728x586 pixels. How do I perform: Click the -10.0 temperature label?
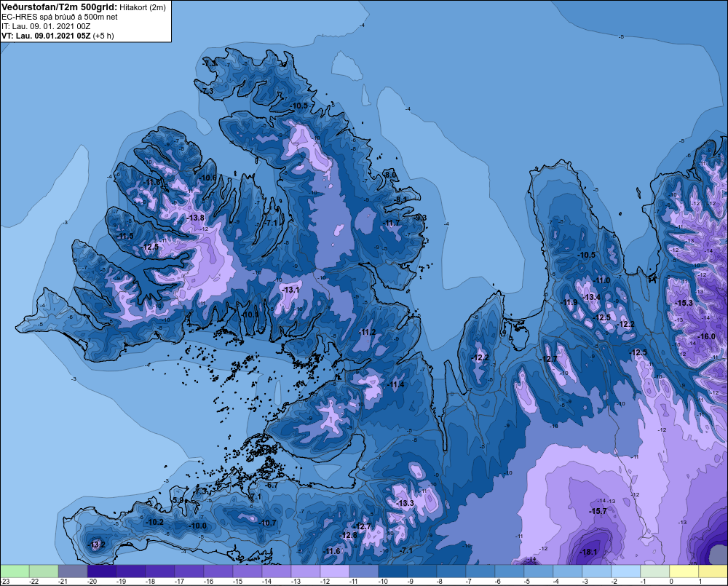pyautogui.click(x=198, y=526)
